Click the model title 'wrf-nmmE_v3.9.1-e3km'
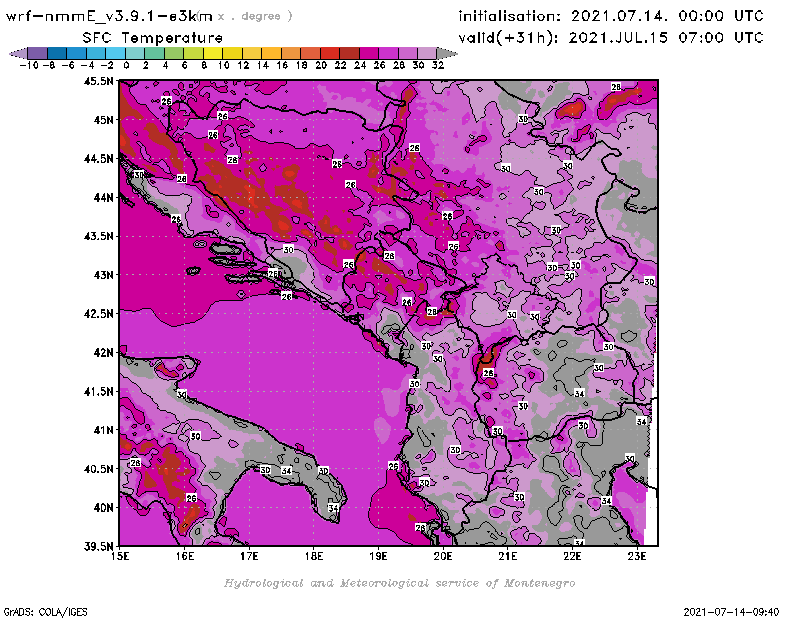 [109, 16]
